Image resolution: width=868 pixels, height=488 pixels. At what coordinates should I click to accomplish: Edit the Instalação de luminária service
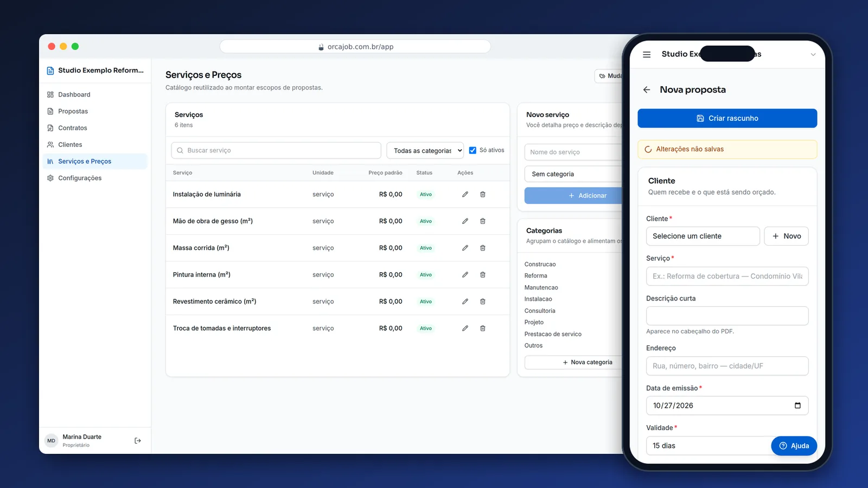click(465, 194)
